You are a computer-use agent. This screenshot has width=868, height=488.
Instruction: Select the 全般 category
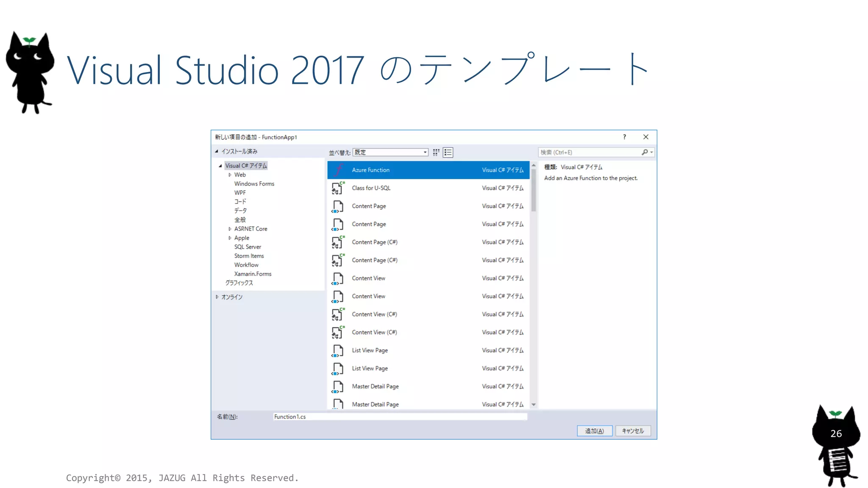coord(240,220)
